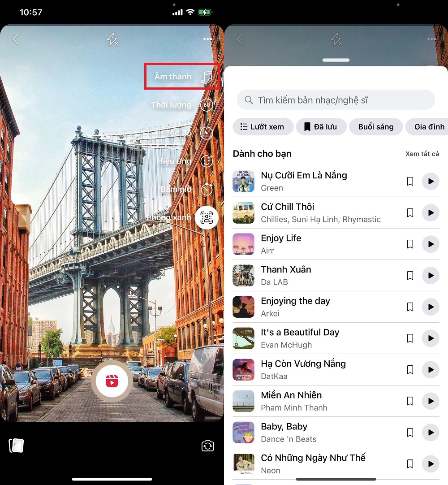Tap the music search field
The height and width of the screenshot is (485, 448).
[336, 100]
